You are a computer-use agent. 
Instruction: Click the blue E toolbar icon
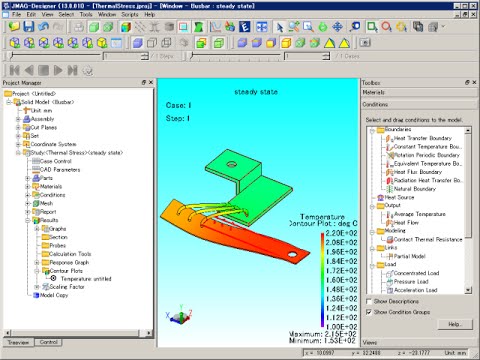pos(244,27)
